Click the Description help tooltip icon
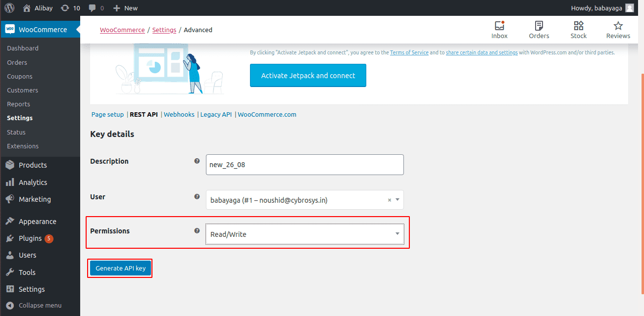This screenshot has width=644, height=316. point(197,161)
